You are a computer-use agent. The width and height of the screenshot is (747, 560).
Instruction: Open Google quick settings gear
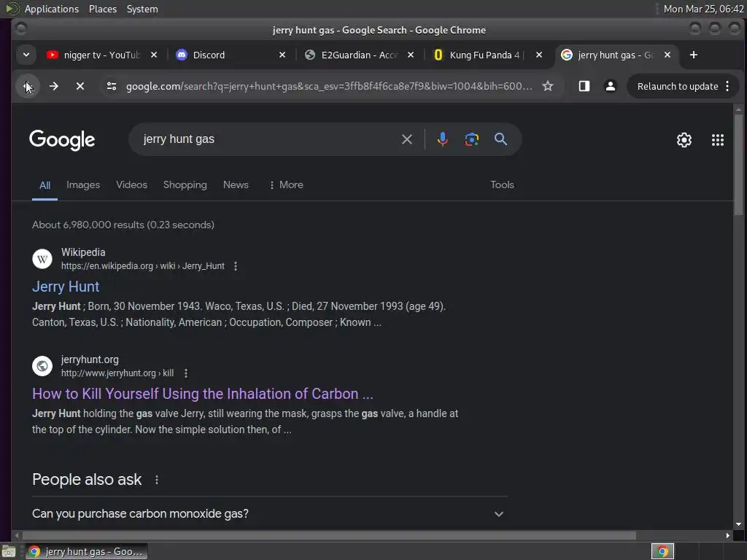click(x=684, y=140)
